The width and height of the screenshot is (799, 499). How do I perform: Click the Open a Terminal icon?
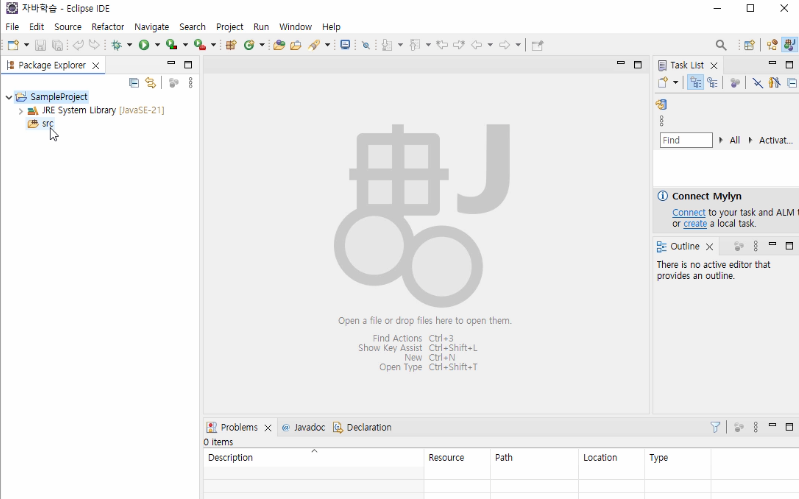(x=345, y=45)
